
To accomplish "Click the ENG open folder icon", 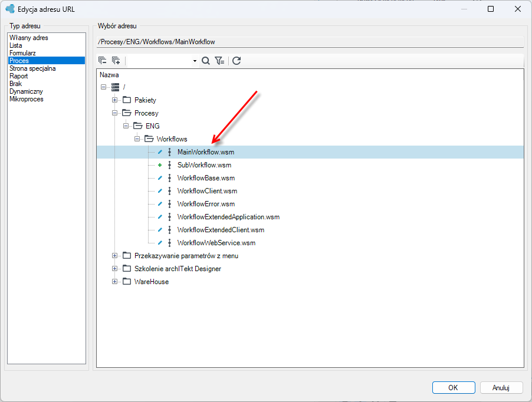I will tap(138, 126).
